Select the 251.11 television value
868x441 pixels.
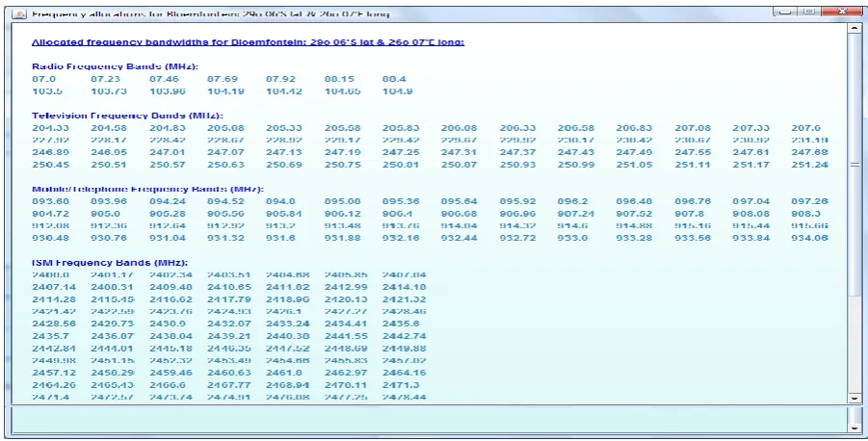point(693,165)
